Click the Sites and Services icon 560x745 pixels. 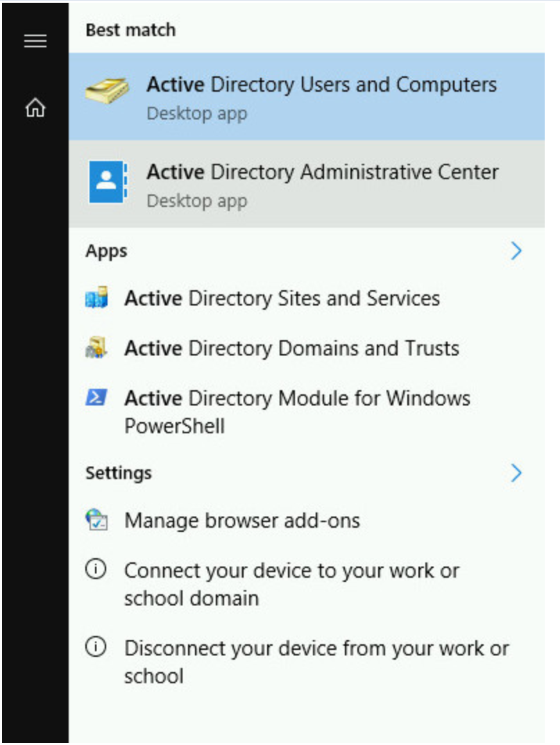96,299
